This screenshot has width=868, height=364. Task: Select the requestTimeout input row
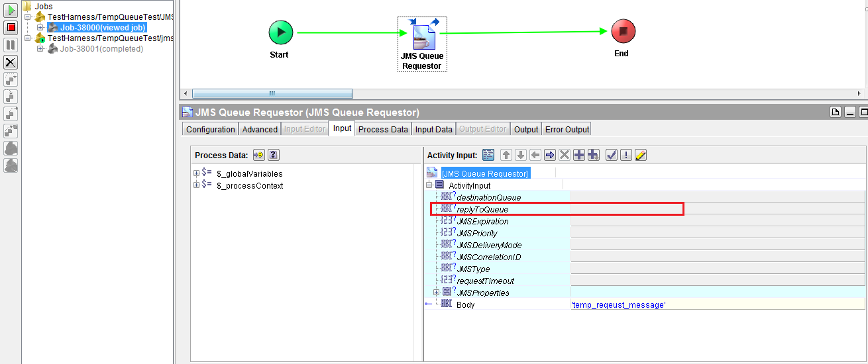pyautogui.click(x=485, y=281)
